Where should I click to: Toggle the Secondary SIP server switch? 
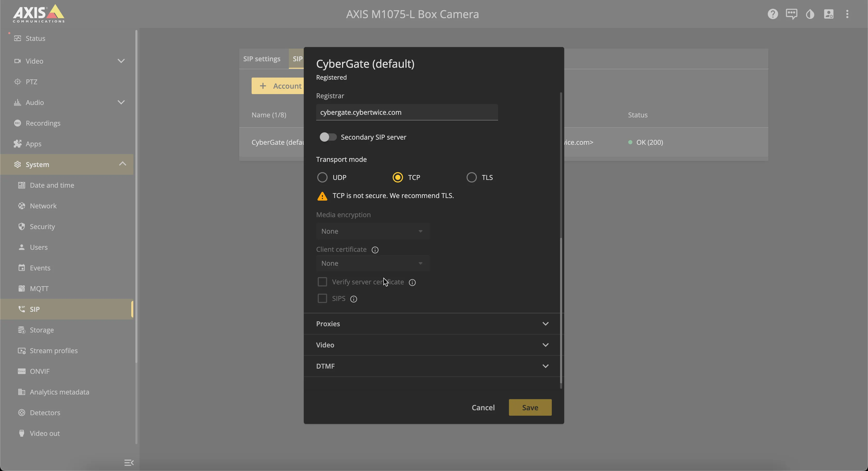(x=328, y=137)
